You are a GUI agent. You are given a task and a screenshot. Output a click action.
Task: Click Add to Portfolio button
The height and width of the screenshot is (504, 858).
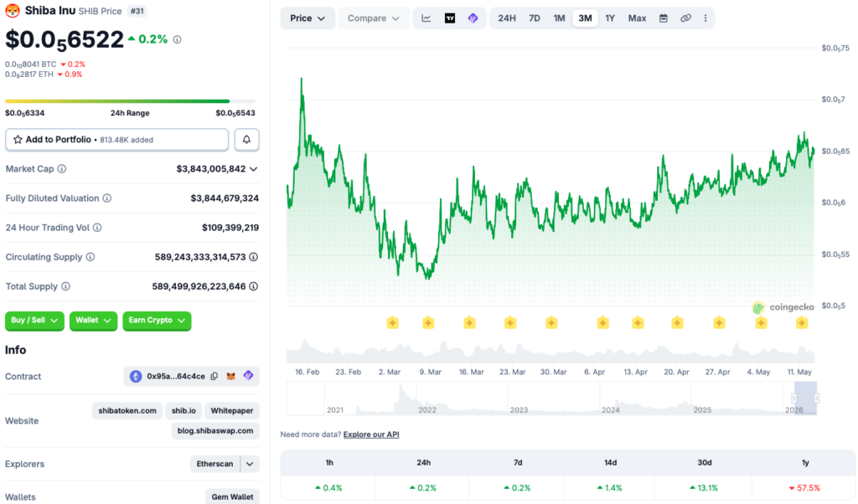(x=116, y=139)
